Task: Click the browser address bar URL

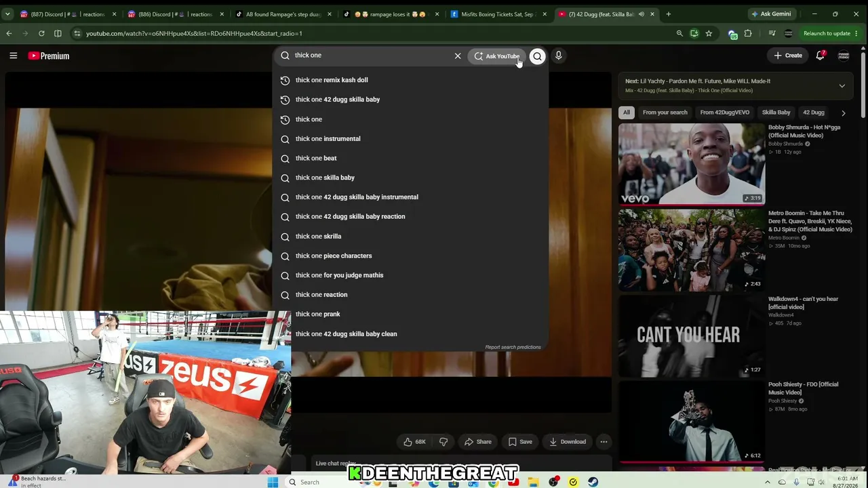Action: (x=194, y=33)
